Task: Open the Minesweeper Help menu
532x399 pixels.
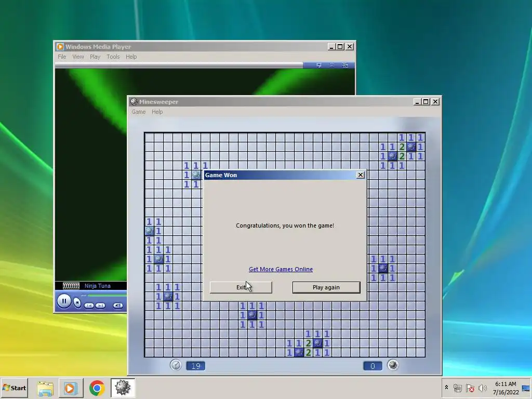Action: click(x=157, y=112)
